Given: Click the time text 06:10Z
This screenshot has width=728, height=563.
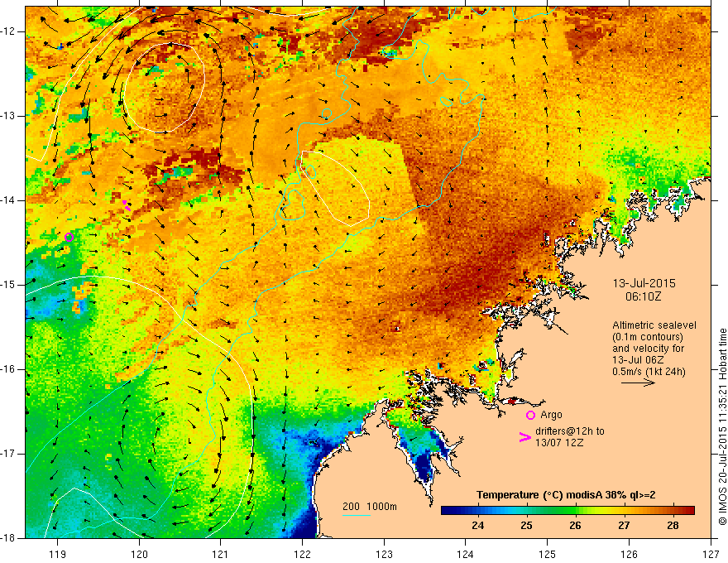Looking at the screenshot, I should [643, 296].
